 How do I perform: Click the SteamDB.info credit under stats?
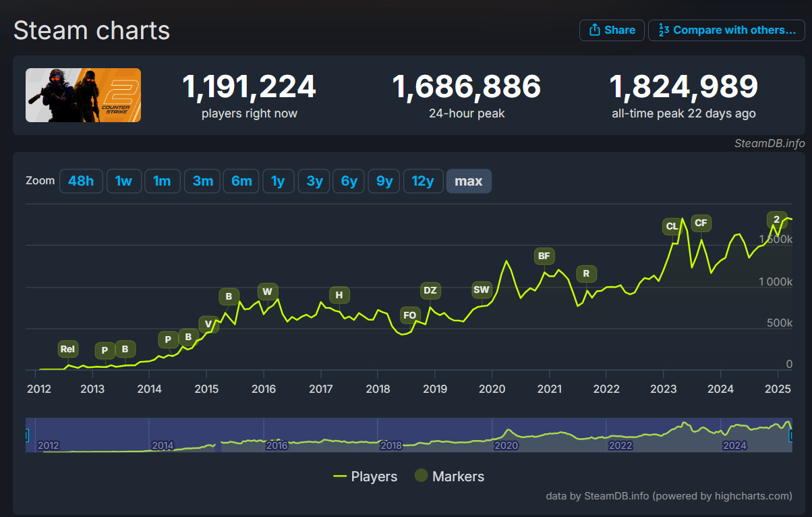(770, 143)
